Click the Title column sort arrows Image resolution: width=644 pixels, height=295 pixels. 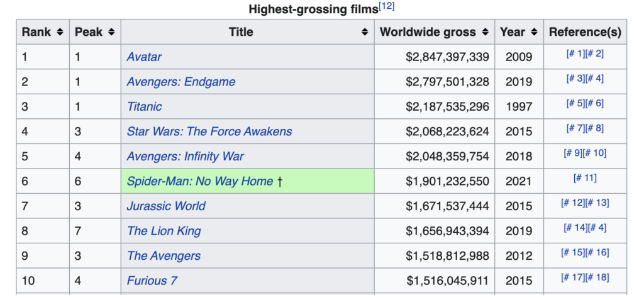tap(365, 32)
